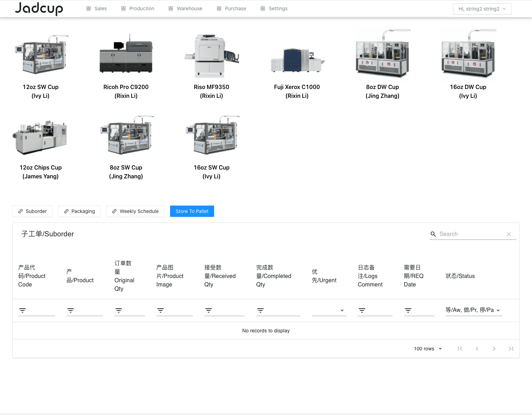Click the magnifier search icon

coord(433,234)
